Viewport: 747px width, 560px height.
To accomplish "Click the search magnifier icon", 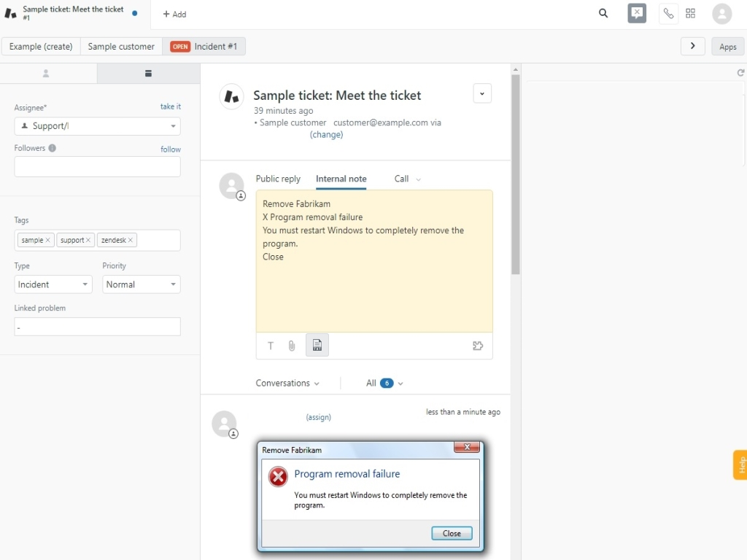I will point(603,13).
